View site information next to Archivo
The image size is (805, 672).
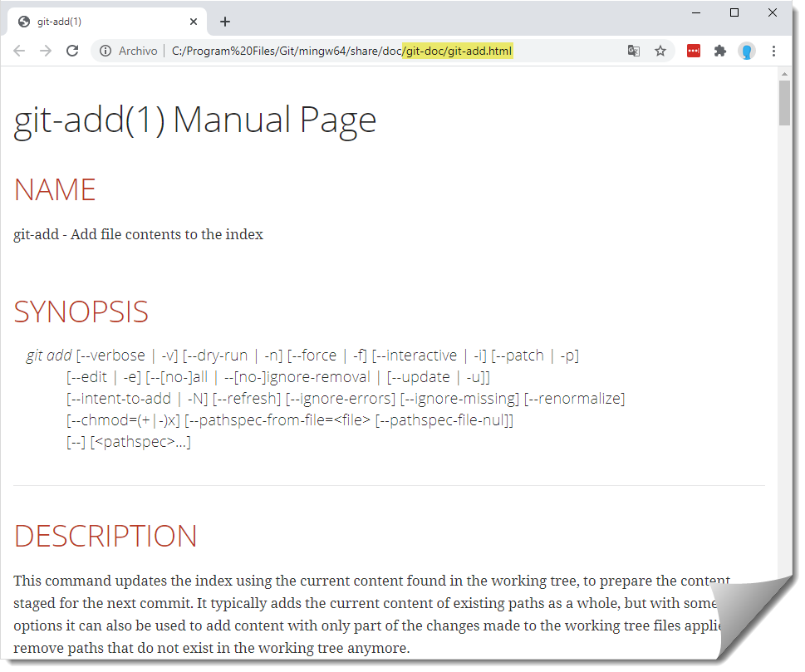pos(106,52)
